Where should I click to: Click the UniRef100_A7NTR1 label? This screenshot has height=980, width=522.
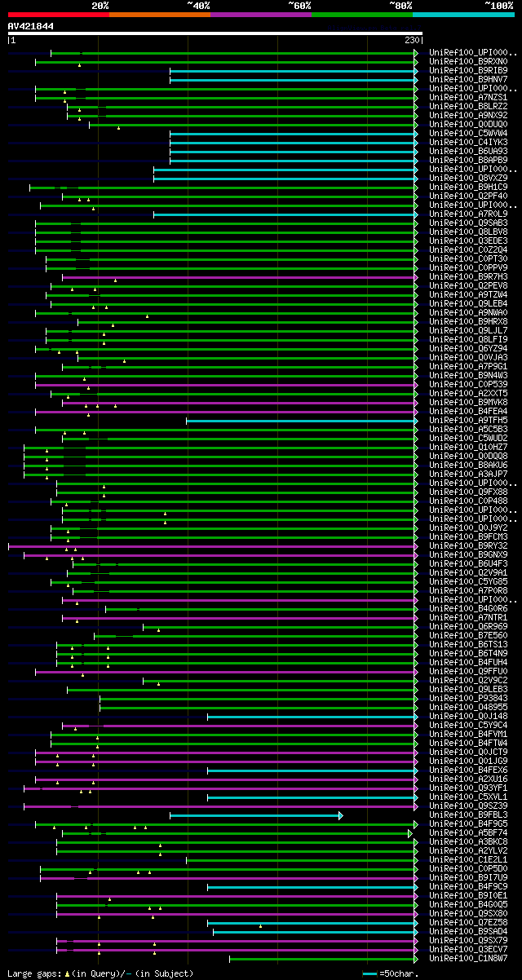pos(469,617)
